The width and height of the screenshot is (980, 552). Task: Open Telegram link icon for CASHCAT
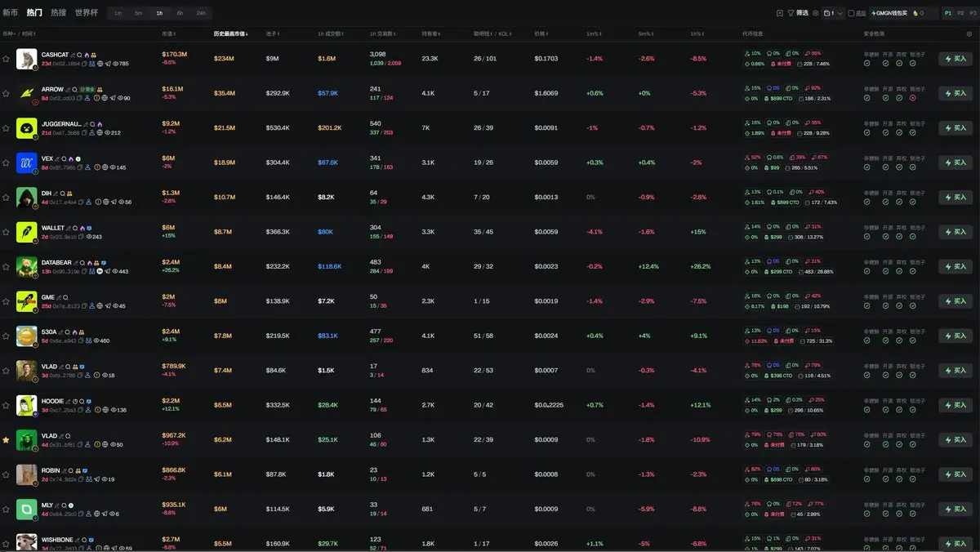pos(108,64)
